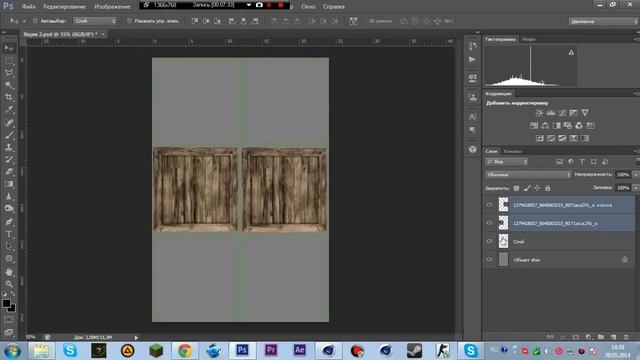Click foreground color swatch
The width and height of the screenshot is (640, 360).
[x=6, y=303]
